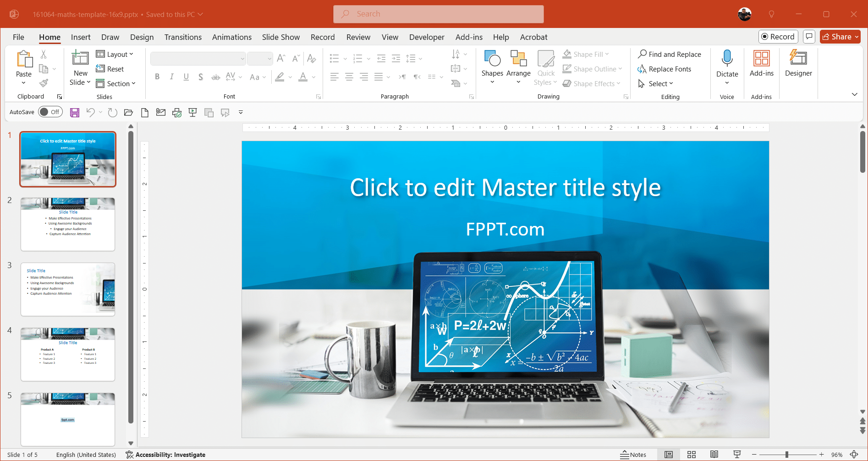This screenshot has width=868, height=461.
Task: Open the Designer pane icon
Action: pos(798,58)
